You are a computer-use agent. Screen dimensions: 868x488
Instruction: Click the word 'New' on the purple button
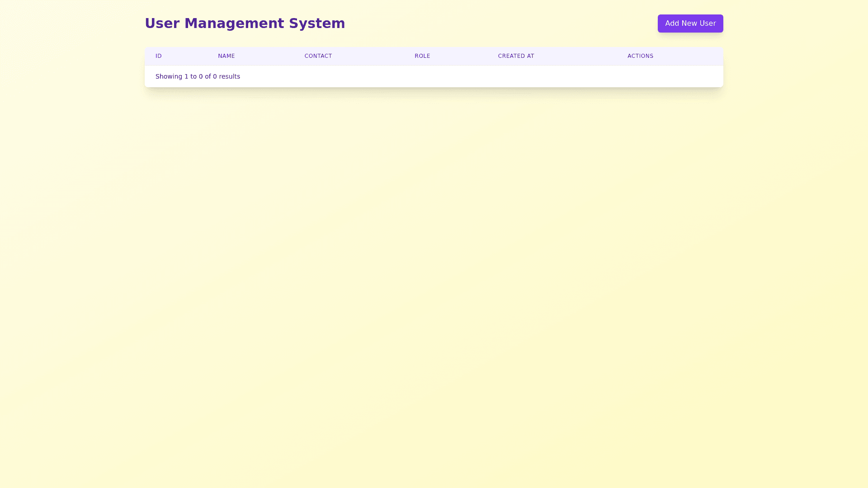click(x=689, y=23)
